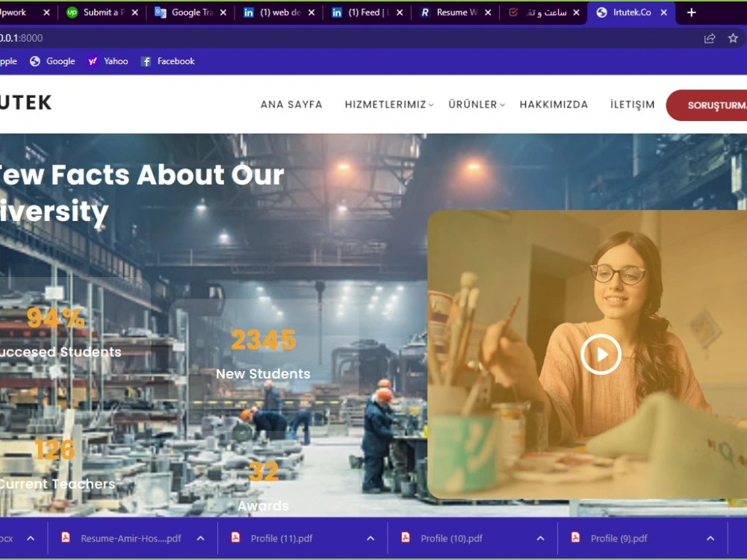Close the Resume Worded tab
The height and width of the screenshot is (560, 747).
coord(487,13)
